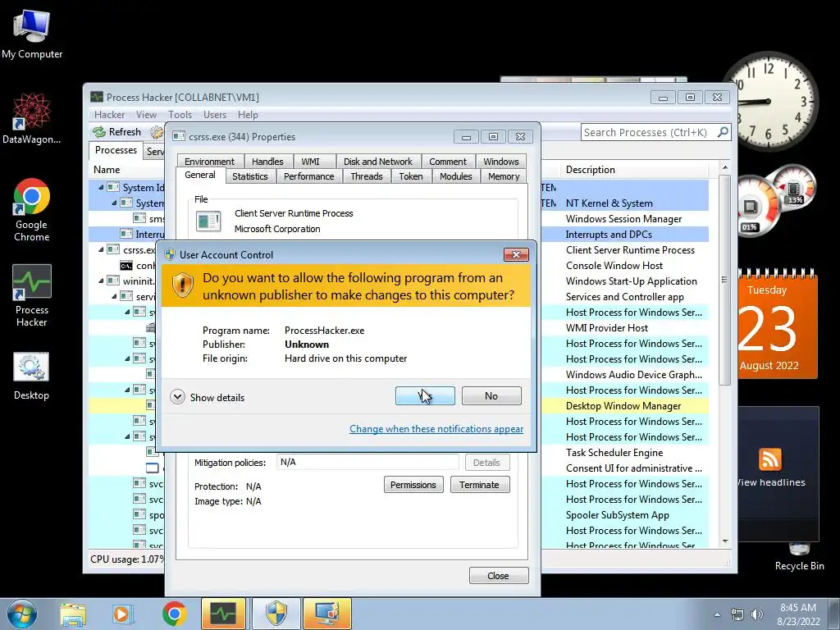Screen dimensions: 840x630
Task: Click the Windows Start orb
Action: click(x=22, y=614)
